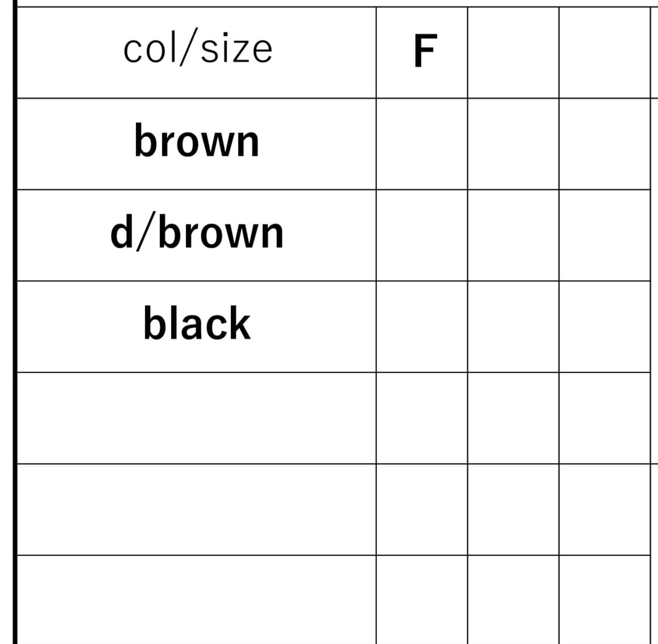Select brown row cell two columns after F
The image size is (658, 644).
(x=605, y=144)
